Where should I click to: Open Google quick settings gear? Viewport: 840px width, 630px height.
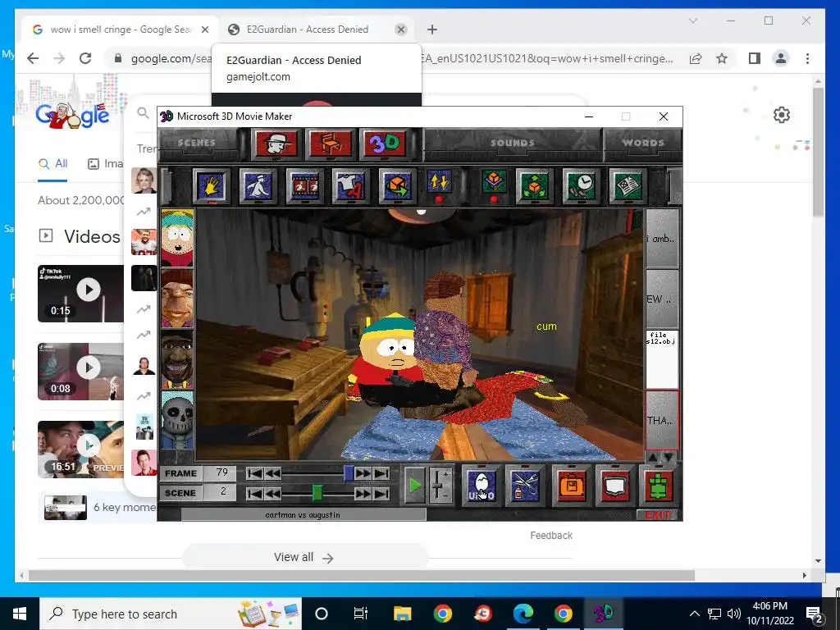click(x=782, y=115)
